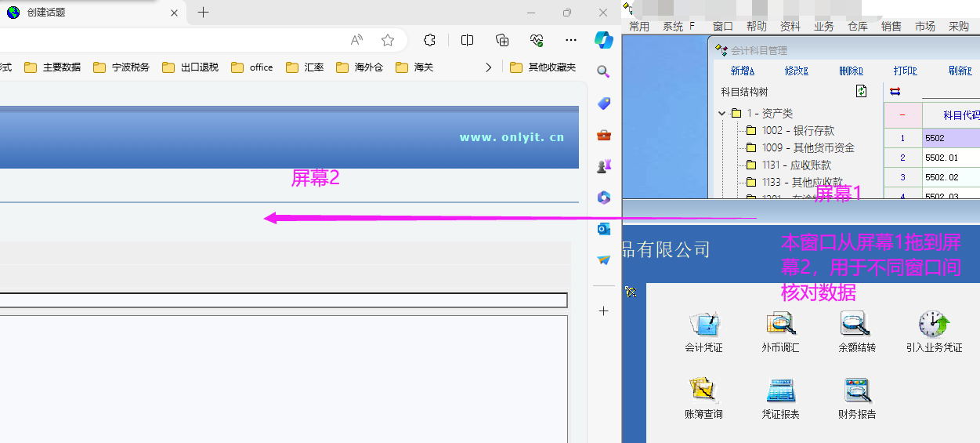The image size is (980, 443).
Task: Launch 余额结转 from the icon grid
Action: [x=856, y=324]
